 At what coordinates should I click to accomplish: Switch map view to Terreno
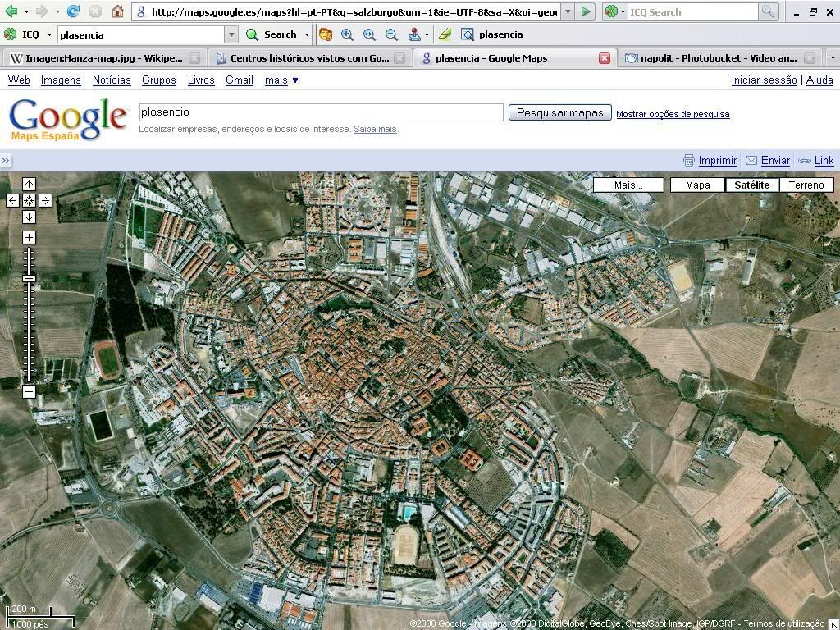click(806, 185)
